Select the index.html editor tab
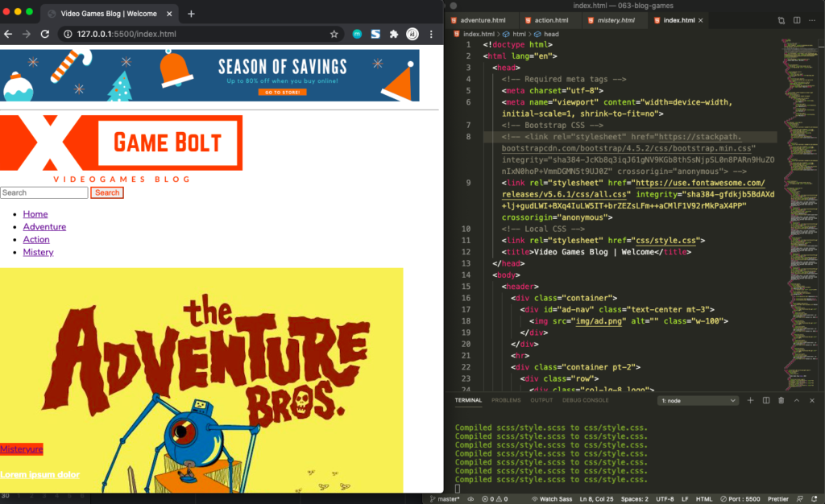Image resolution: width=825 pixels, height=504 pixels. (678, 20)
